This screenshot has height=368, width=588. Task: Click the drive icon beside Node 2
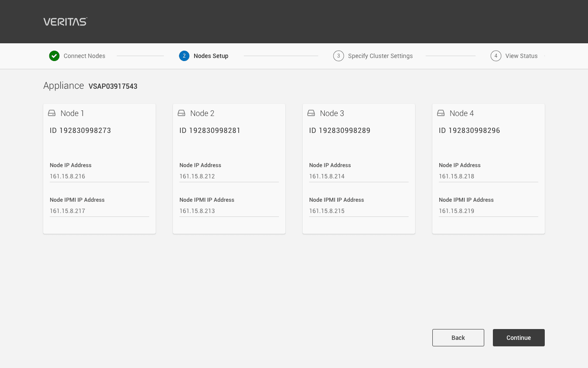click(182, 113)
